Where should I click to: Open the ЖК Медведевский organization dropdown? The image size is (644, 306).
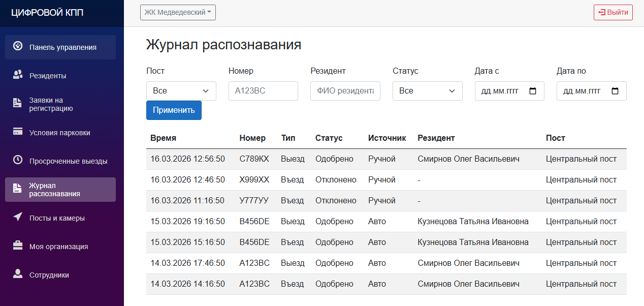click(x=178, y=13)
